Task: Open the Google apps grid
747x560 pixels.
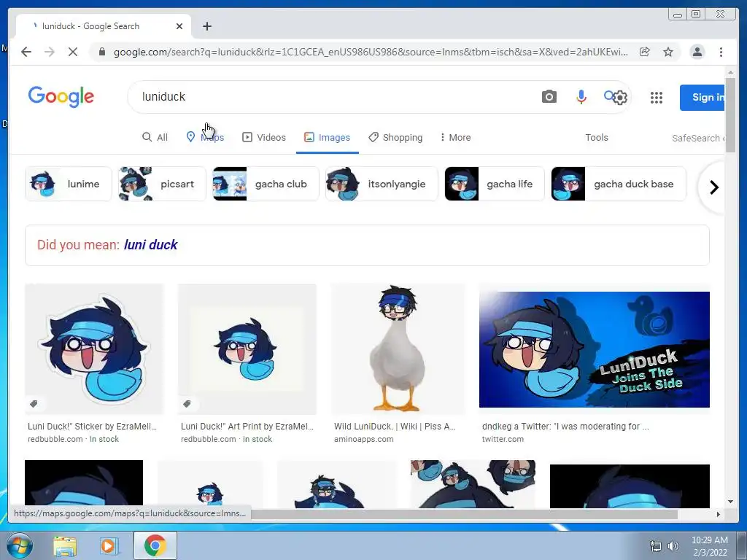Action: (657, 98)
